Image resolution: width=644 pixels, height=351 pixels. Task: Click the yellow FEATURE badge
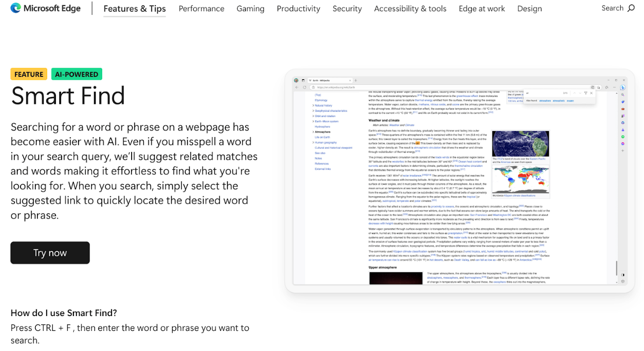click(x=29, y=74)
